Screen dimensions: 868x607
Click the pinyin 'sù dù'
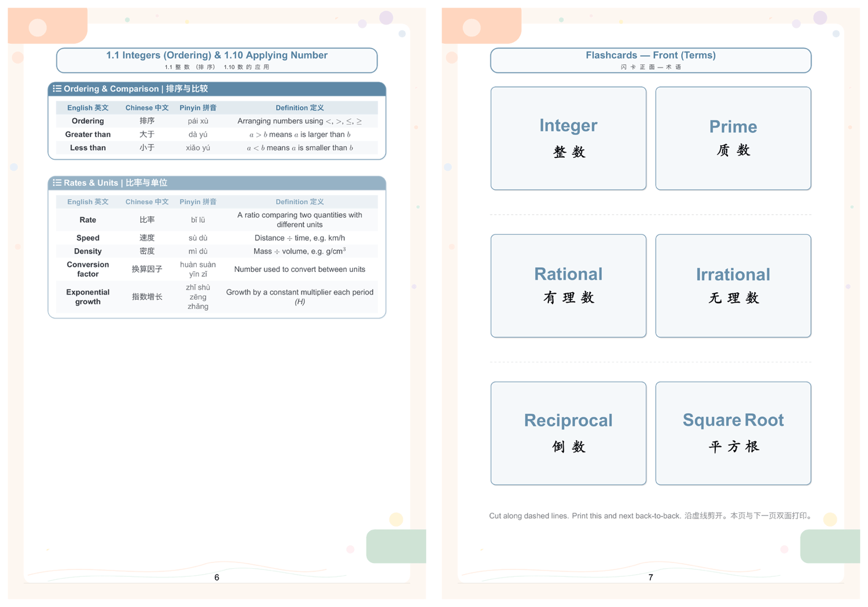(198, 238)
